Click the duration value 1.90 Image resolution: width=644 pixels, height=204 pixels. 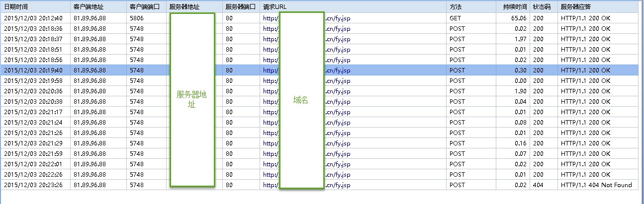[x=520, y=91]
